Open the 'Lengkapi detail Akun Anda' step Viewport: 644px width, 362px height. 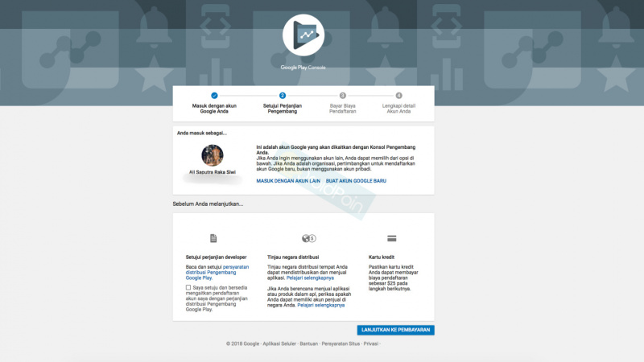(x=398, y=109)
